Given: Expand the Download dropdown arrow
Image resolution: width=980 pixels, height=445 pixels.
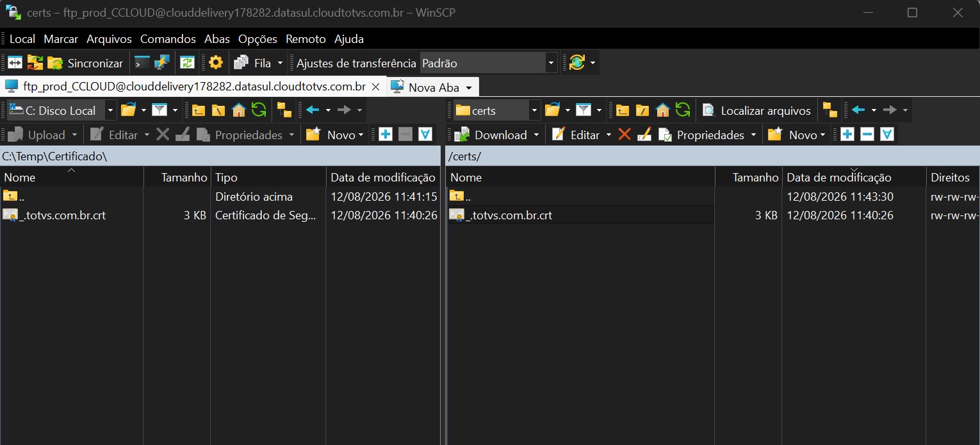Looking at the screenshot, I should pos(537,135).
